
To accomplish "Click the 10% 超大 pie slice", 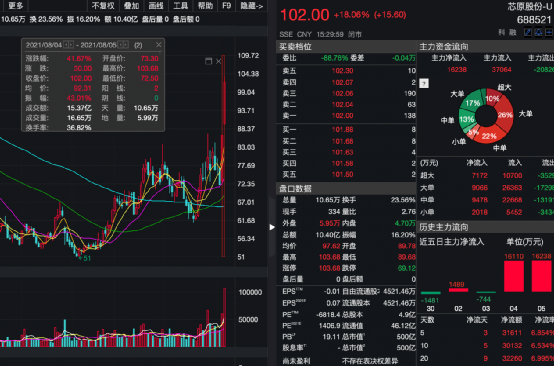I will pos(492,99).
